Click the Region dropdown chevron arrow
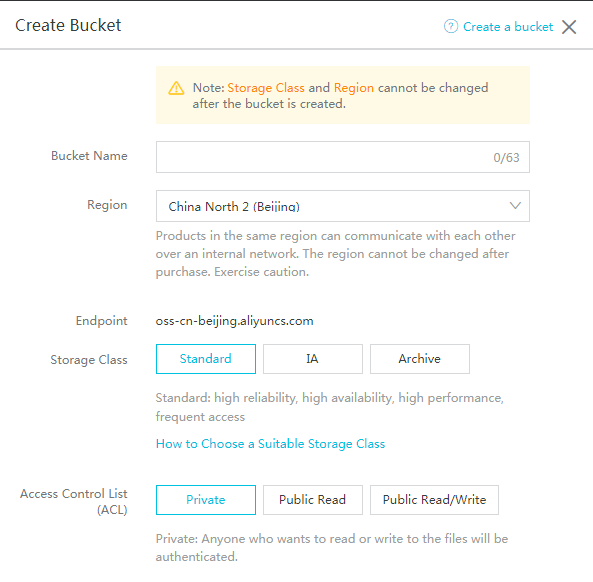 515,206
